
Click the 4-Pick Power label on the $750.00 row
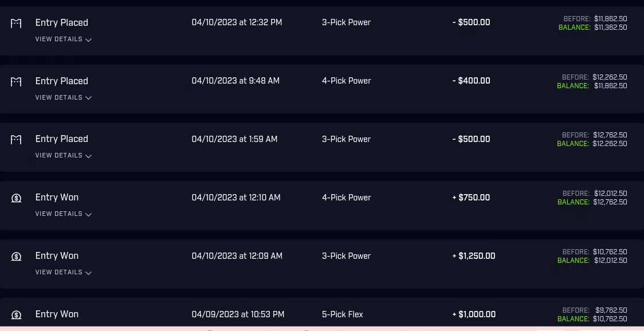[x=346, y=198]
